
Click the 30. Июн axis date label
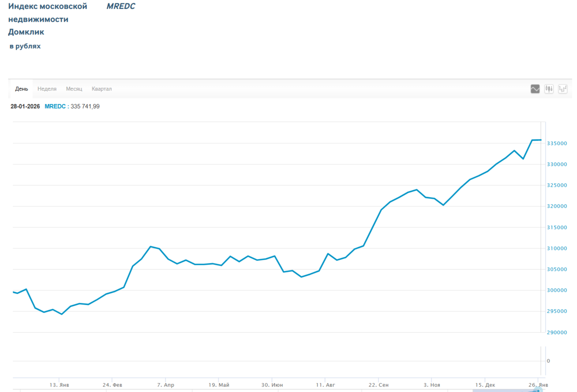click(272, 384)
